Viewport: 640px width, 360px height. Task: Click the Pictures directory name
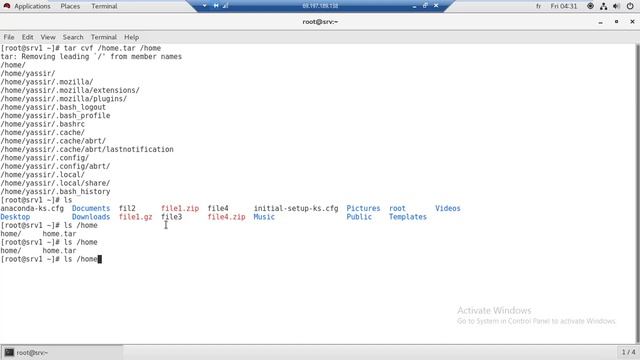(x=363, y=208)
